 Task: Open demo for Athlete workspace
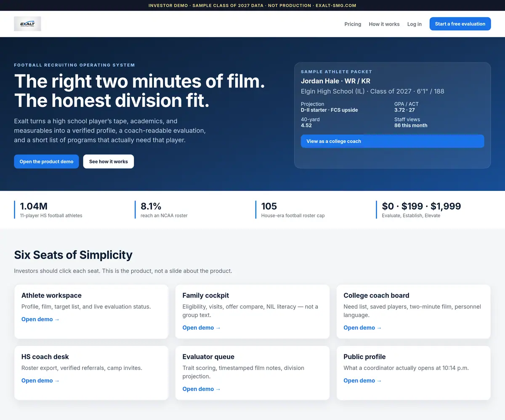pos(40,319)
